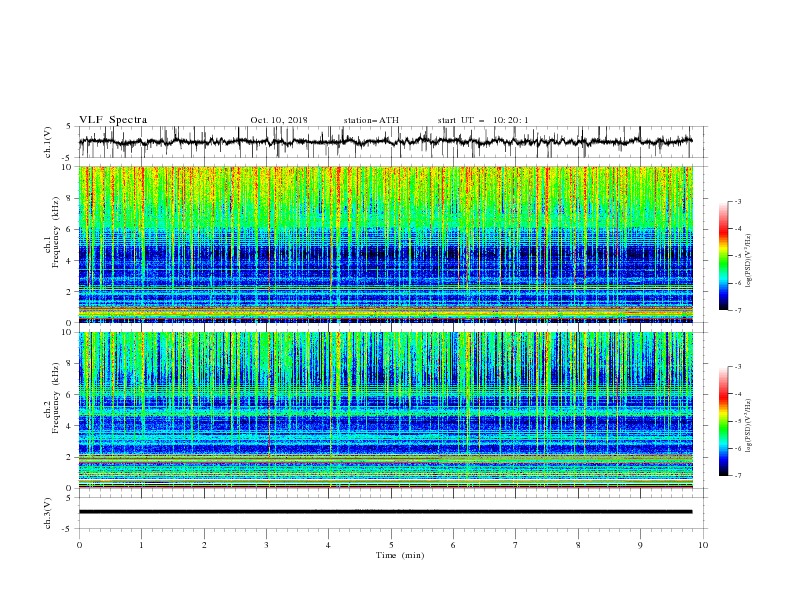Viewport: 792px width, 612px height.
Task: Select the date 'Oct. 10, 2018'
Action: tap(279, 120)
